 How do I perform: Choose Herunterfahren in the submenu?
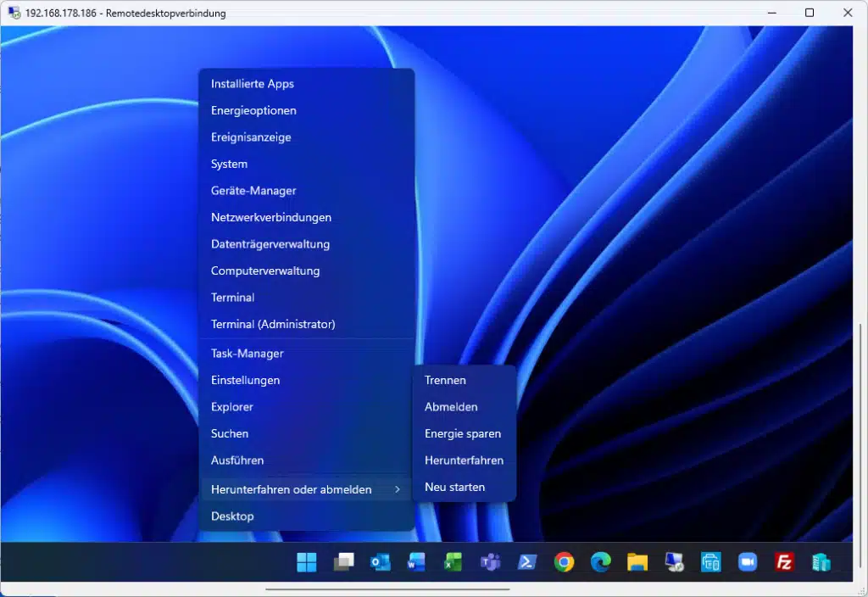[x=464, y=460]
